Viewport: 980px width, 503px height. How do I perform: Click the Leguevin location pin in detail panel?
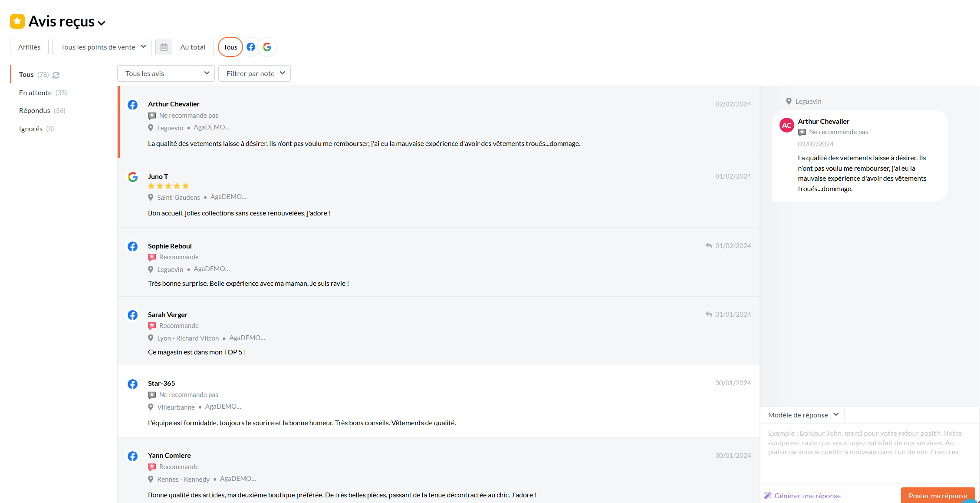click(789, 101)
